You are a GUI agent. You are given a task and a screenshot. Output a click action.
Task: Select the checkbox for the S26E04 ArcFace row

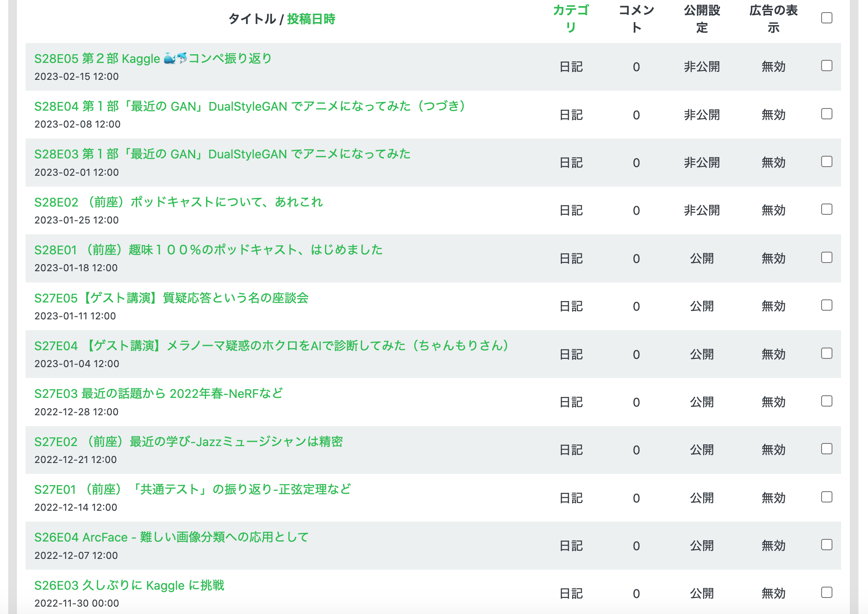(x=826, y=545)
